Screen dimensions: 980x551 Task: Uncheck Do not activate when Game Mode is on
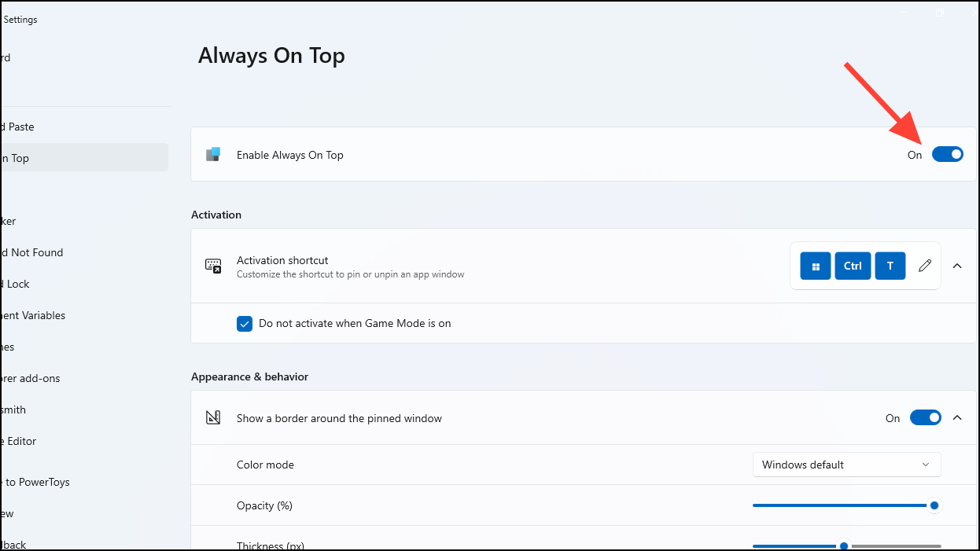tap(245, 323)
